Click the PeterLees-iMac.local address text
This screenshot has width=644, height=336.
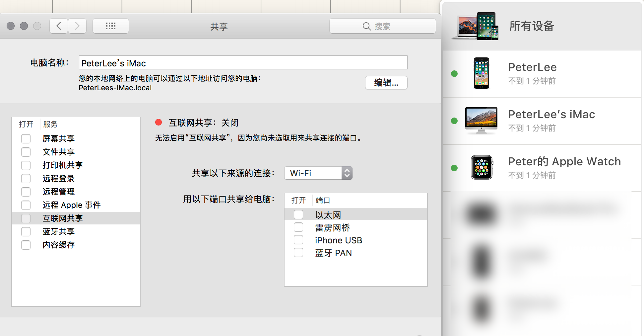click(115, 88)
